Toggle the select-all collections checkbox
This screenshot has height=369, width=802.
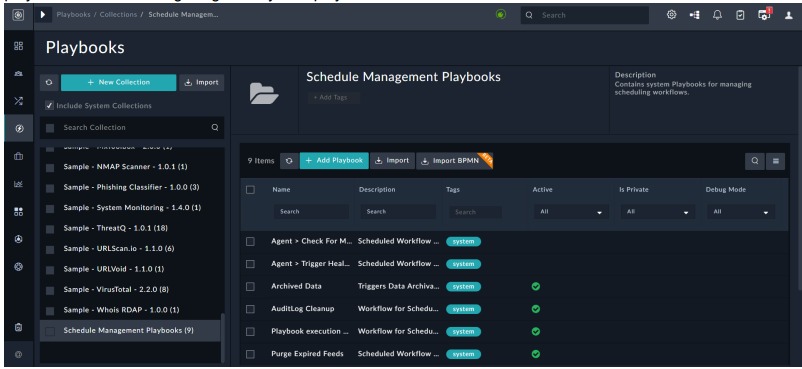[50, 128]
